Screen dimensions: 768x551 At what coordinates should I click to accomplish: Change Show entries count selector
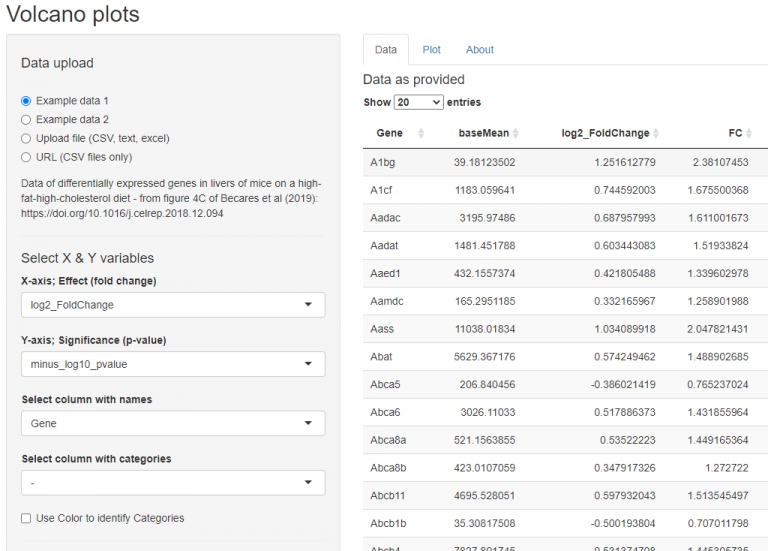(418, 102)
